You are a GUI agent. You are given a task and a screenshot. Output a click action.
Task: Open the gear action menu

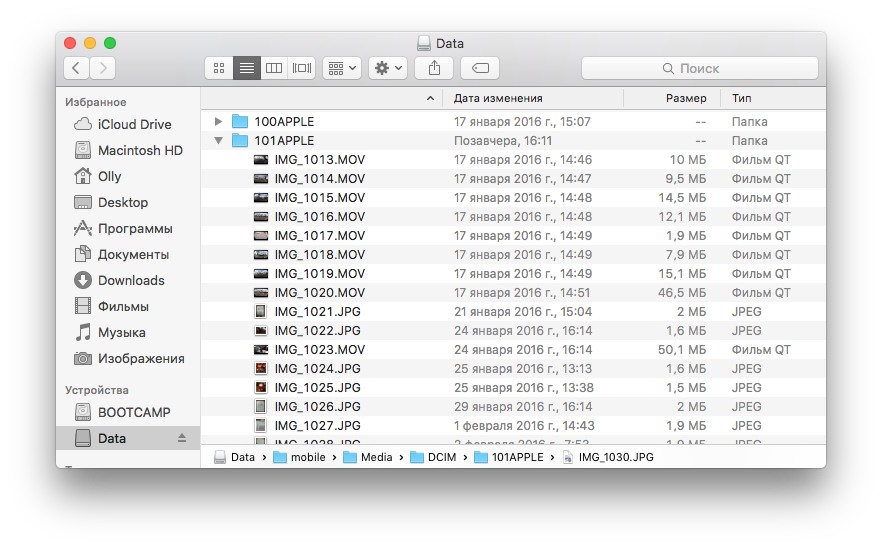pyautogui.click(x=387, y=68)
